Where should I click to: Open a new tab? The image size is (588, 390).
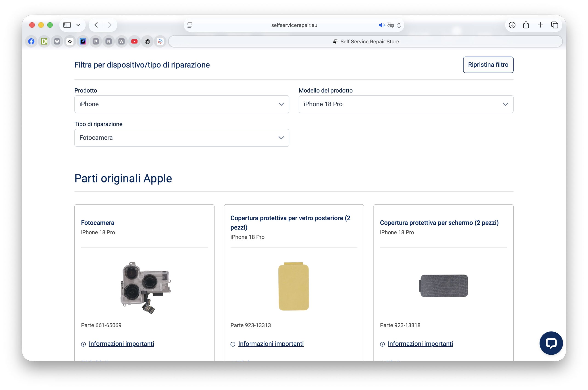point(540,25)
